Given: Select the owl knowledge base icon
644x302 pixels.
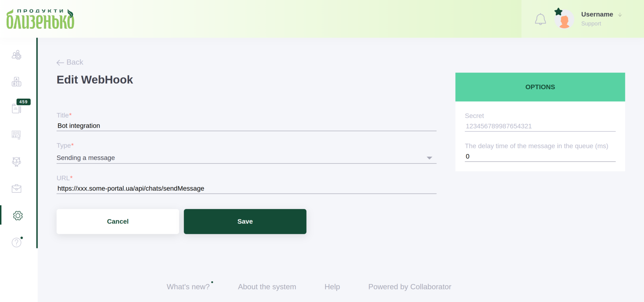Looking at the screenshot, I should [x=16, y=161].
